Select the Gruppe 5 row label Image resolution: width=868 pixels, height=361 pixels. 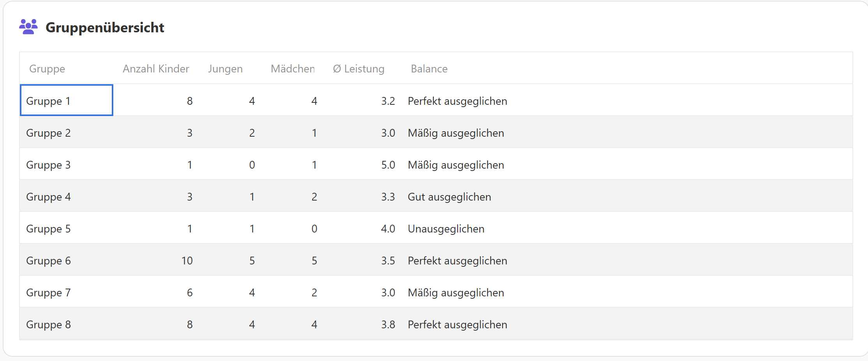point(48,229)
